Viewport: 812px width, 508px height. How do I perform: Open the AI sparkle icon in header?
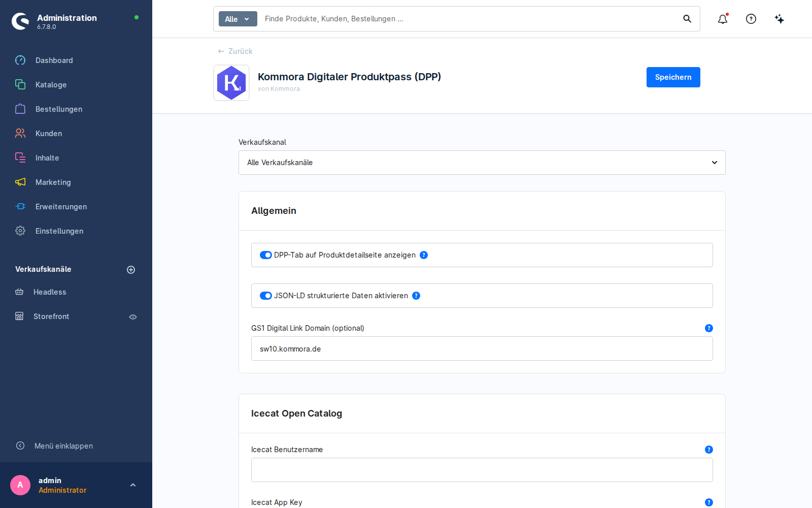point(780,19)
